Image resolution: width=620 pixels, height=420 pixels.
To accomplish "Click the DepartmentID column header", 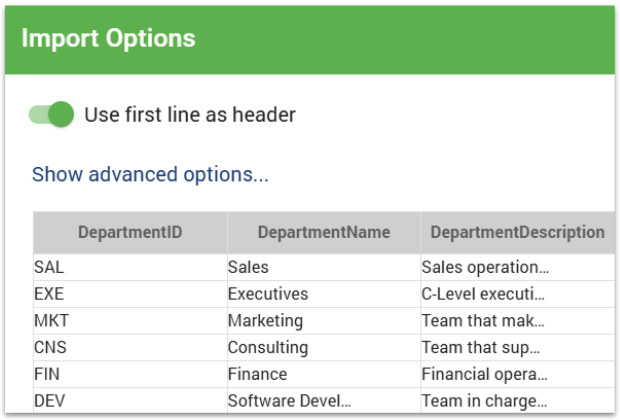I will tap(130, 232).
